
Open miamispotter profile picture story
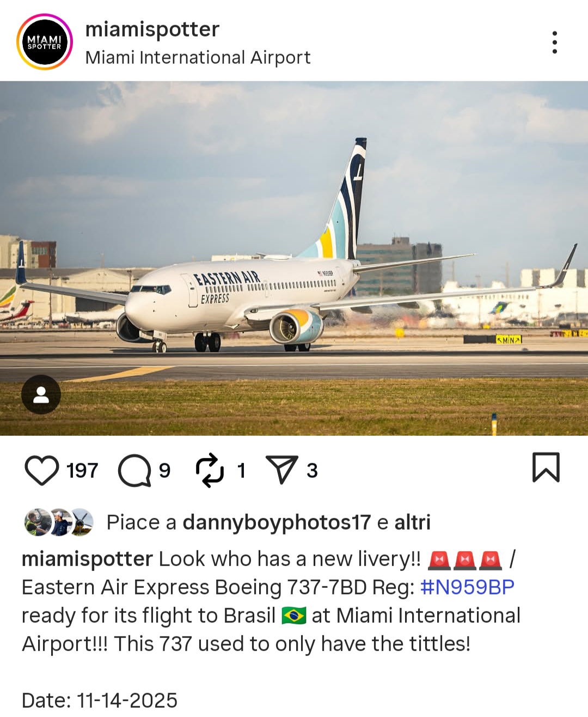click(45, 42)
